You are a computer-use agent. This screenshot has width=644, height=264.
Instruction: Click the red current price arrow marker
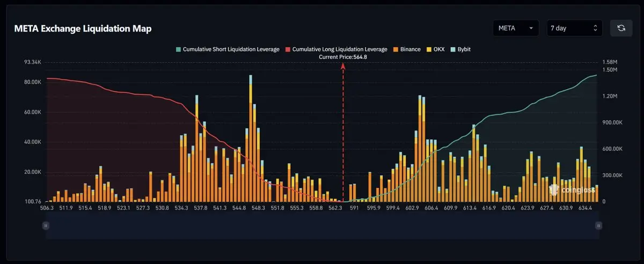pos(343,65)
